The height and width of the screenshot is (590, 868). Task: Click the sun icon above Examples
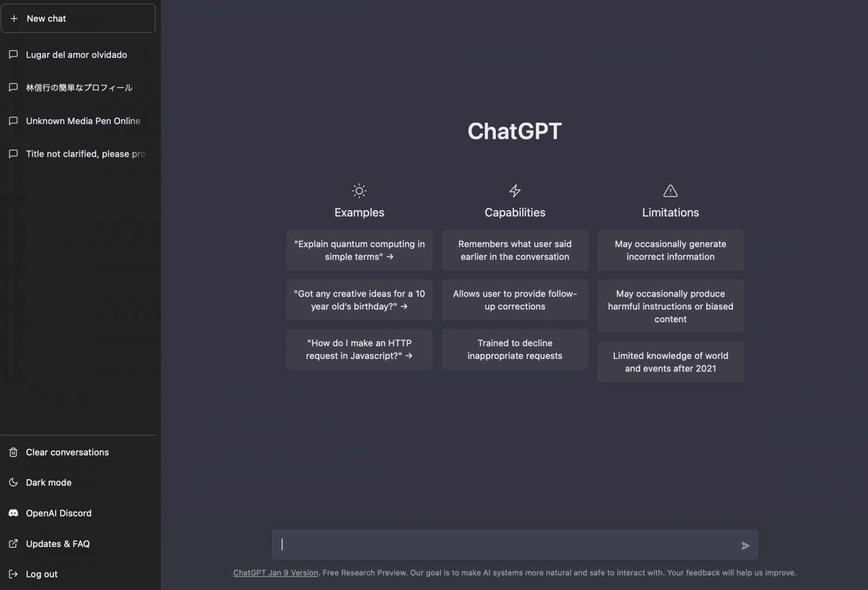coord(359,191)
